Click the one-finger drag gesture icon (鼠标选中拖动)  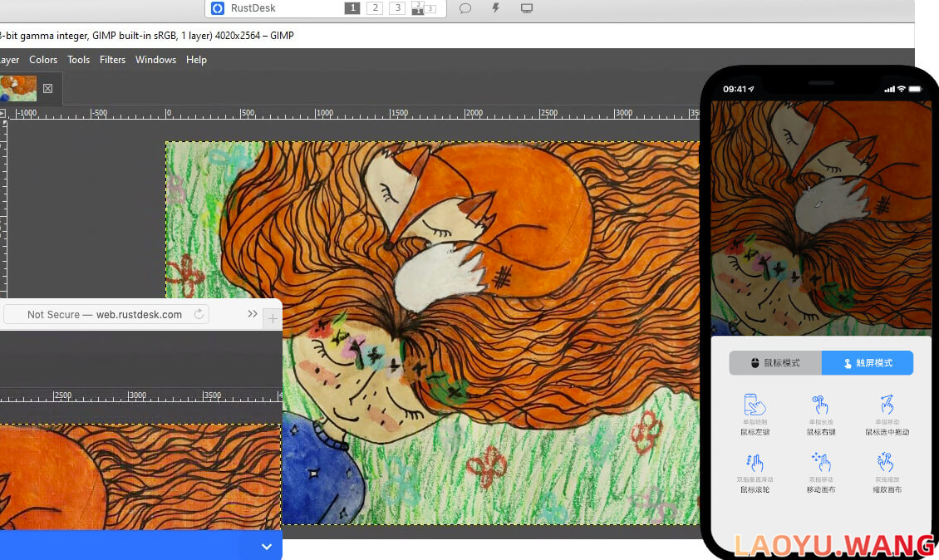tap(887, 405)
